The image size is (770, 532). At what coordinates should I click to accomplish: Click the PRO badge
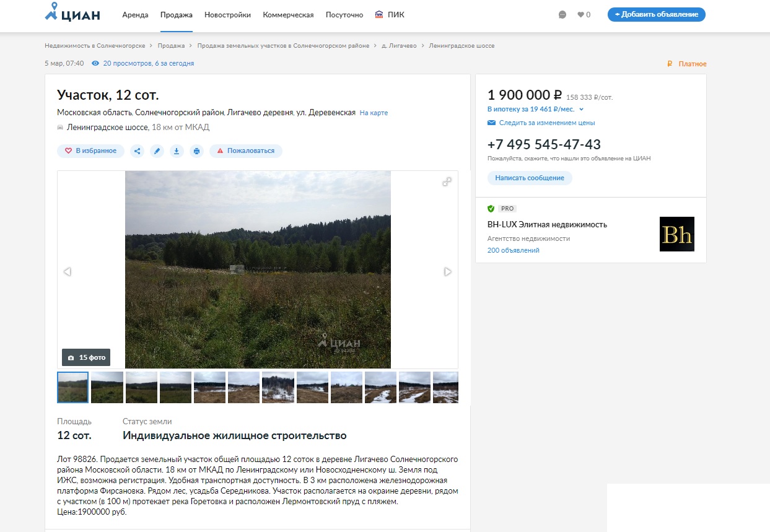[507, 209]
